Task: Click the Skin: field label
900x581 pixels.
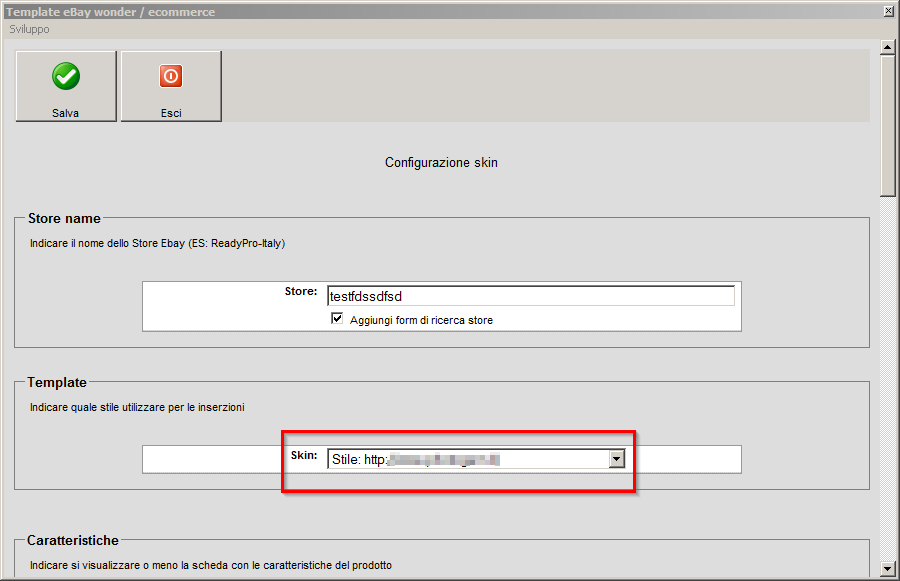Action: tap(304, 455)
